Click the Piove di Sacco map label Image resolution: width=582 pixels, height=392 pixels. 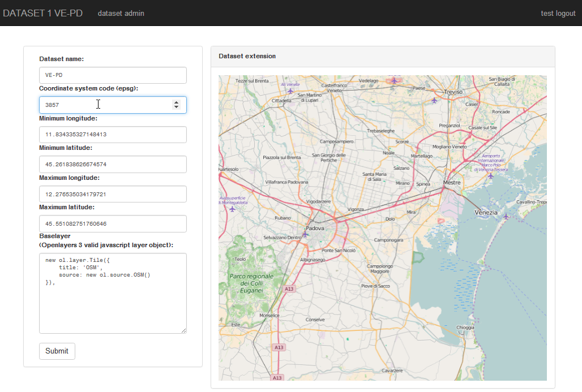point(375,286)
